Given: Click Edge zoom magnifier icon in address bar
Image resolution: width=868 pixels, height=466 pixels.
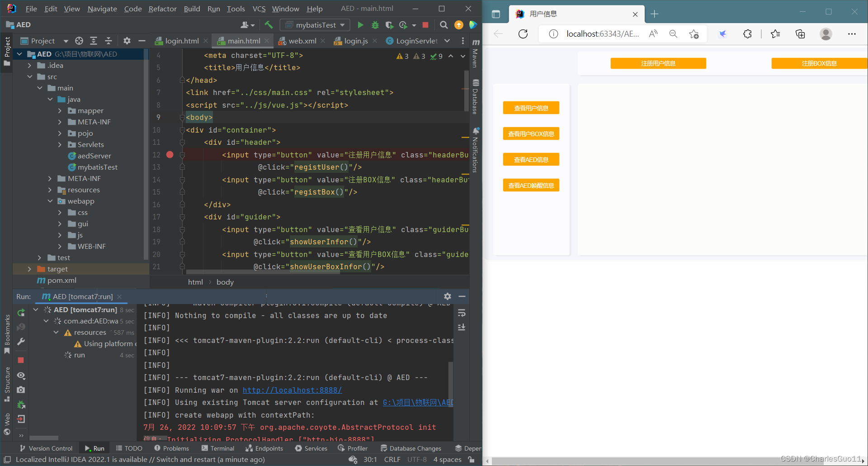Looking at the screenshot, I should (x=673, y=34).
